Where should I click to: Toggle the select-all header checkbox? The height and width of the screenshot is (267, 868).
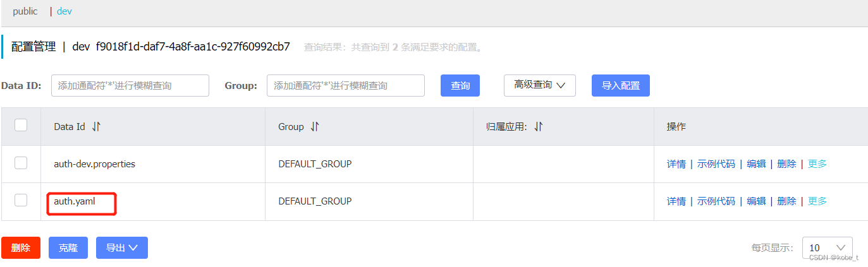pos(21,125)
